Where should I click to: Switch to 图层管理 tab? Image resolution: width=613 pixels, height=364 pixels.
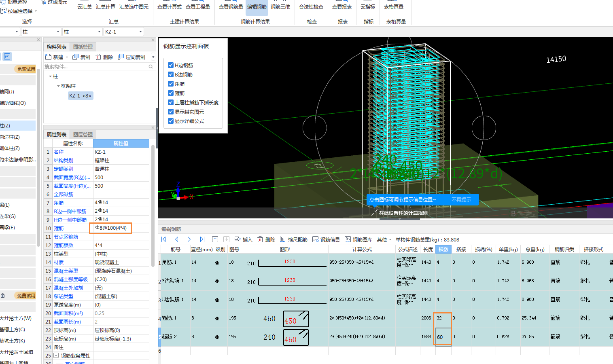83,135
